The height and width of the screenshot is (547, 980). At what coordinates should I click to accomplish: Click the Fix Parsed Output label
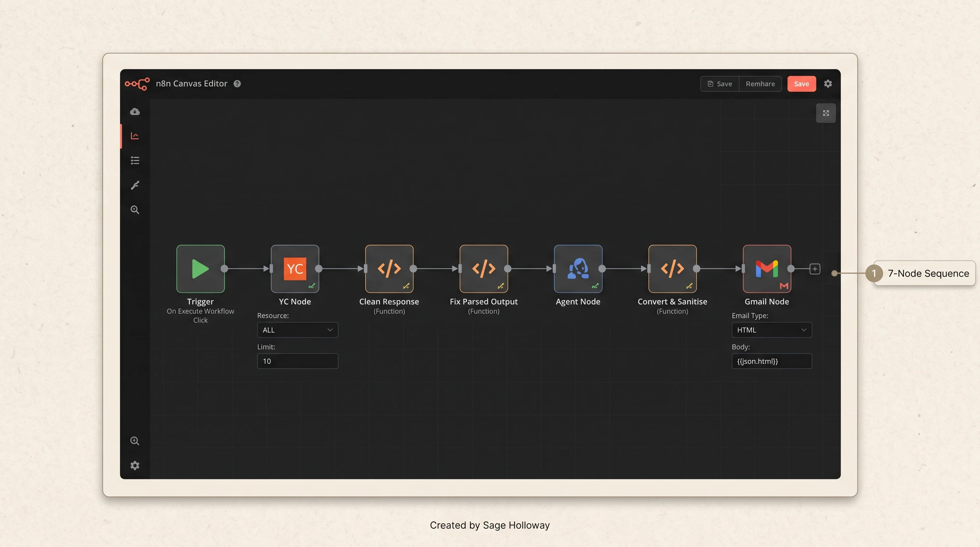484,302
